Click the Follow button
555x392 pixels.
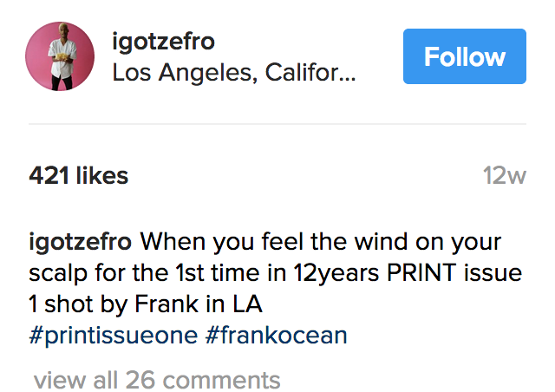pos(464,56)
